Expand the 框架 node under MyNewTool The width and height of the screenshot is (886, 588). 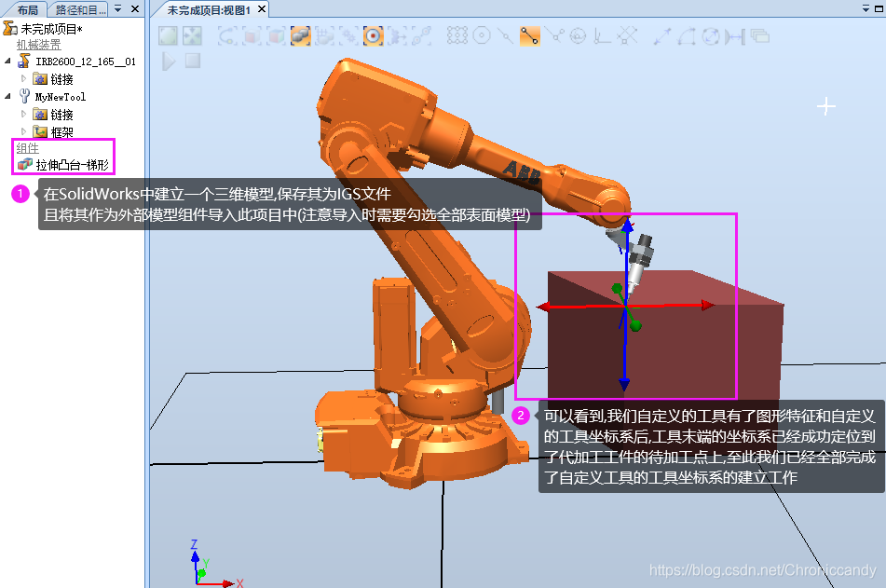(x=23, y=130)
